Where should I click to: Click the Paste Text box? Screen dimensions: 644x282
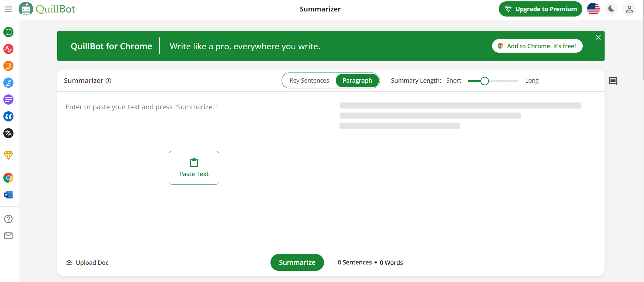coord(194,168)
